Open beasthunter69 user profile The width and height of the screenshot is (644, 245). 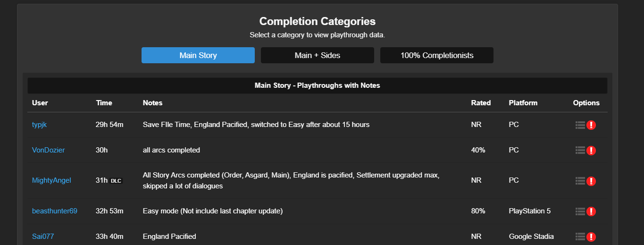55,211
